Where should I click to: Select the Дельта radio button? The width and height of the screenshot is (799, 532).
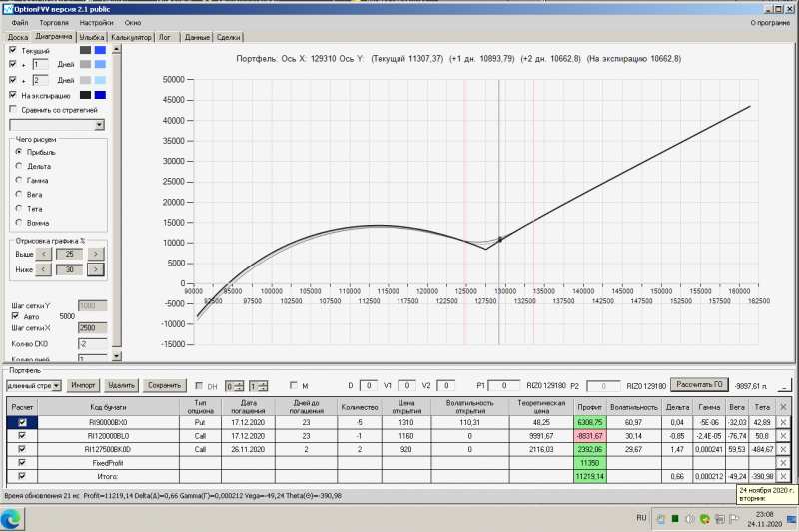[19, 166]
